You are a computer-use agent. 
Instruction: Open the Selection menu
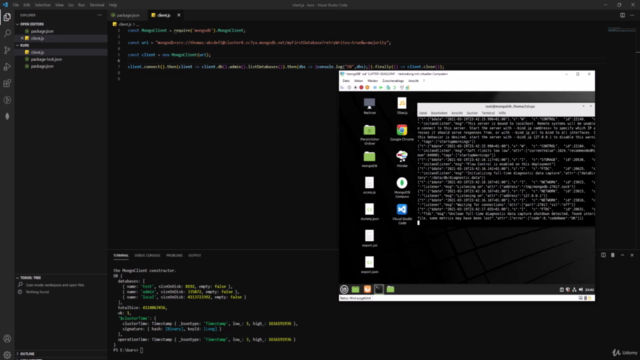[x=42, y=5]
